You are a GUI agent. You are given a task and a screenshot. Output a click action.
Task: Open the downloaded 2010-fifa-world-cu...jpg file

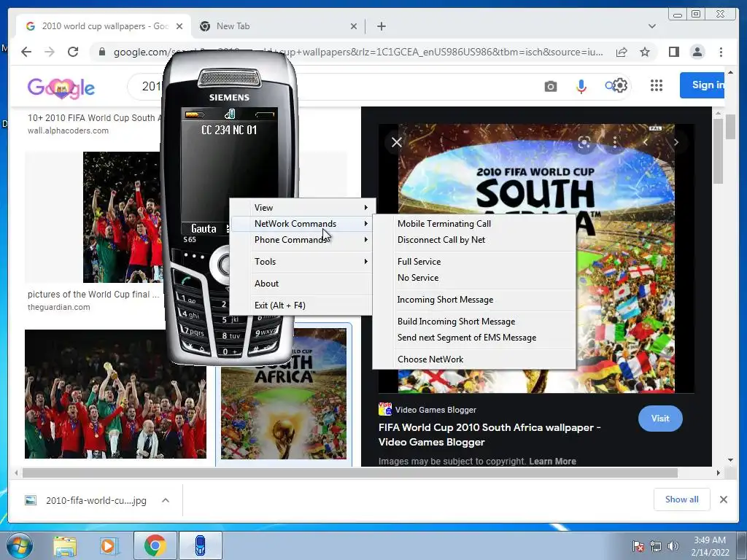[x=96, y=500]
